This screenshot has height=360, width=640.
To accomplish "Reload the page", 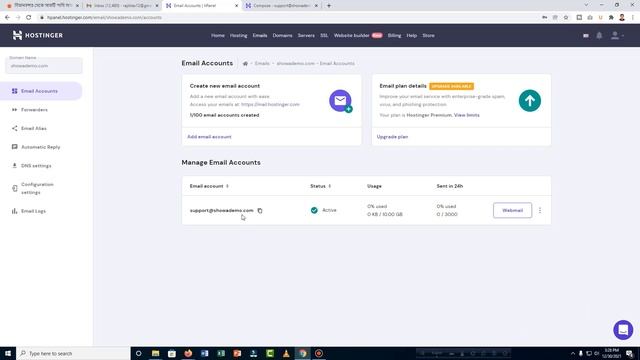I will 29,18.
